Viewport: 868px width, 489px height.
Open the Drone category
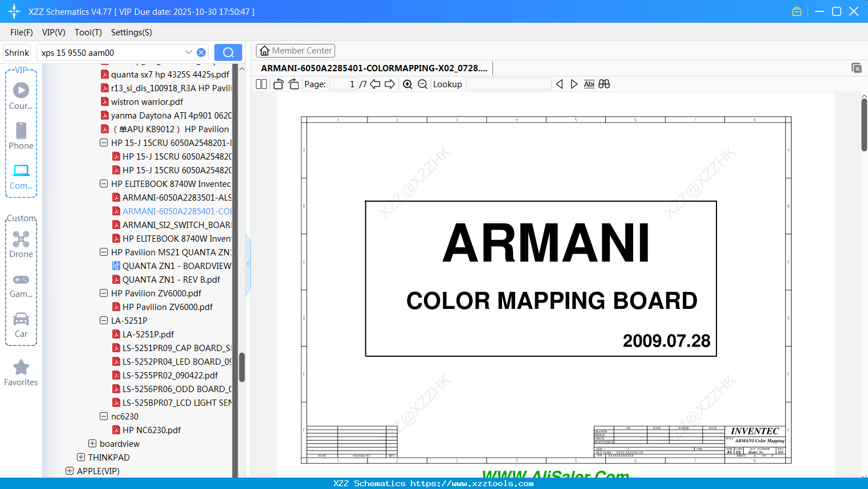pyautogui.click(x=21, y=244)
